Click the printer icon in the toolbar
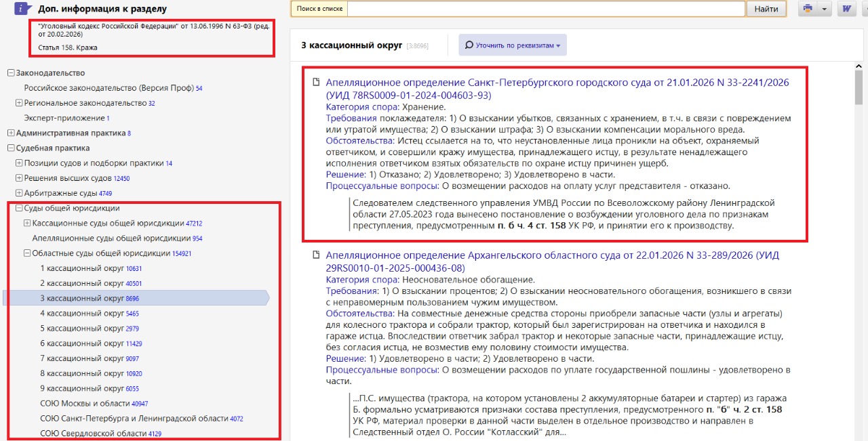Viewport: 868px width, 441px height. (807, 9)
